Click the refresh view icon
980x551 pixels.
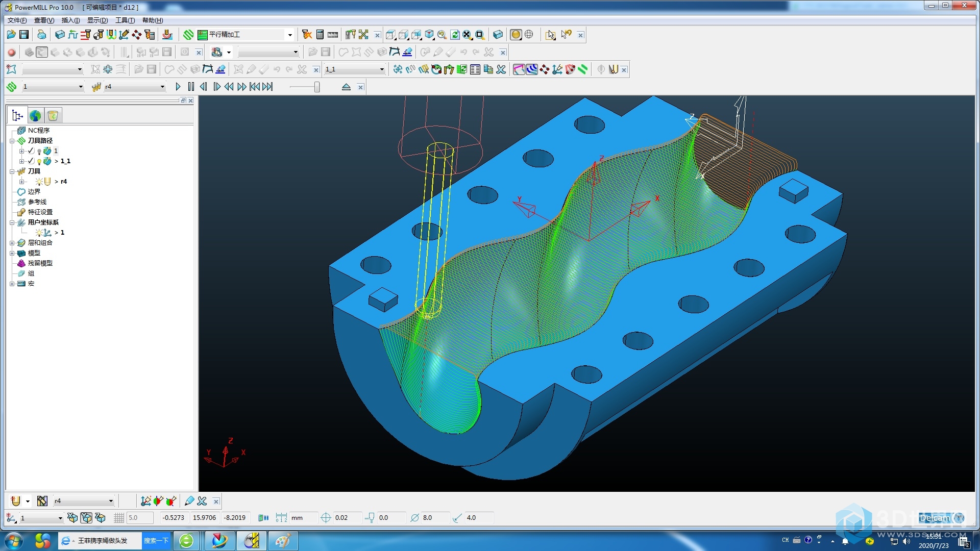click(455, 35)
